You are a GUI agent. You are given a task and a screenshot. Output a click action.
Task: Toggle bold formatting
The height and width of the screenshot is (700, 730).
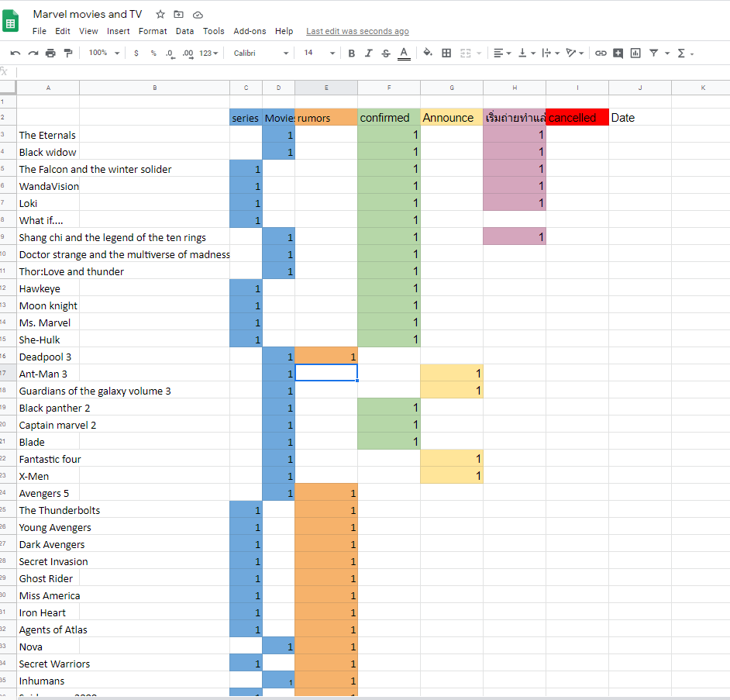coord(352,53)
